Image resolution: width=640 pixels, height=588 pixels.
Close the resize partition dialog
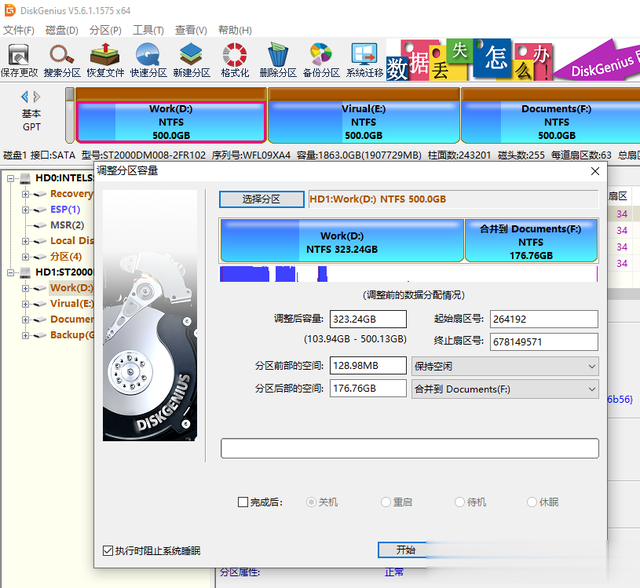pos(595,171)
